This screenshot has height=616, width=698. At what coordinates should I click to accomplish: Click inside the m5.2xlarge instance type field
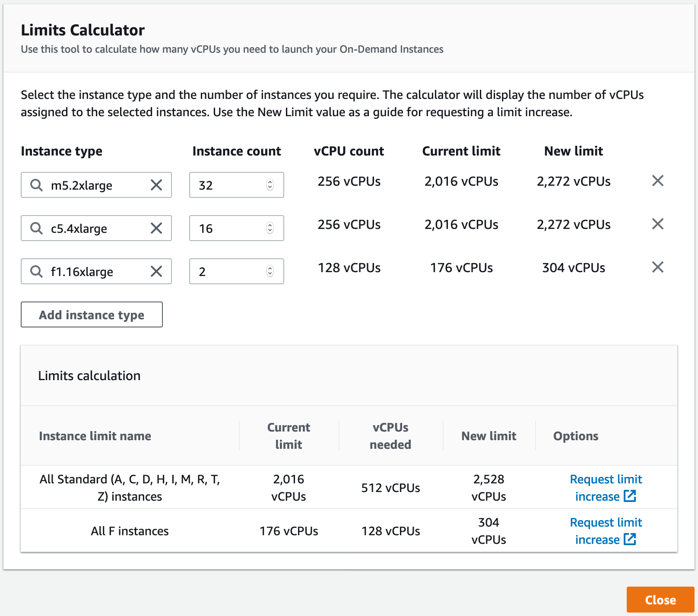(x=95, y=185)
